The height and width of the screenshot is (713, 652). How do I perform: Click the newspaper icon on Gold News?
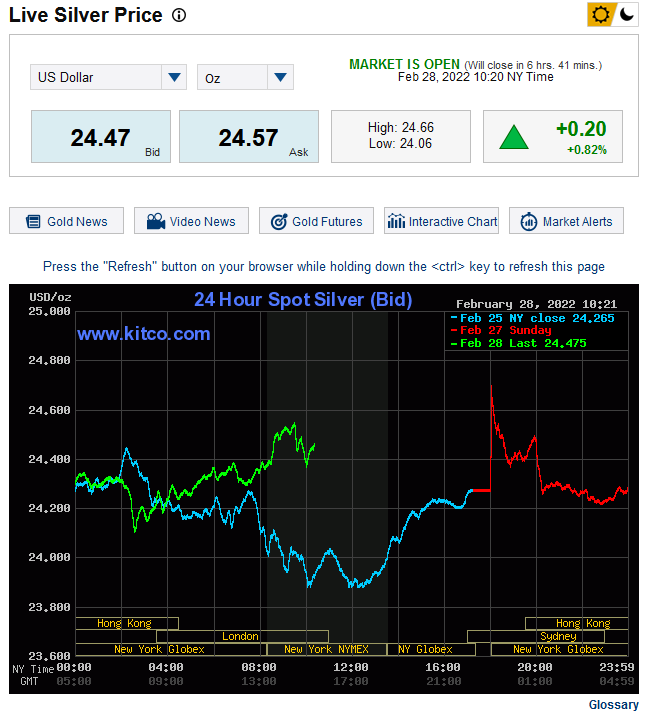click(x=33, y=221)
